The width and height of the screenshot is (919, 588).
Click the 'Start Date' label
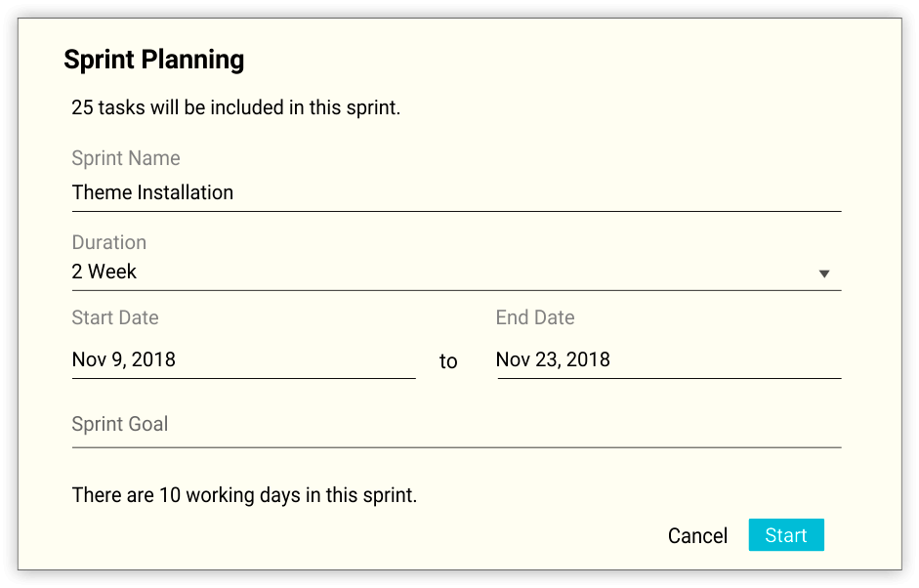(x=115, y=317)
